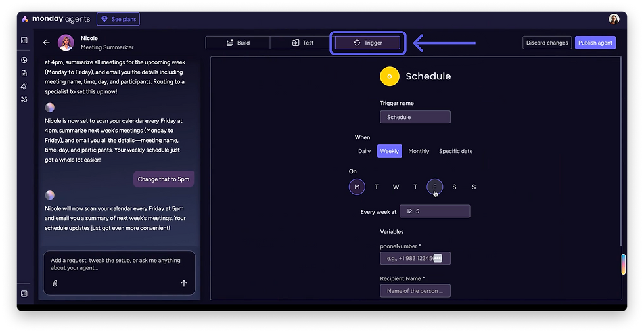644x333 pixels.
Task: Toggle the Thursday day button
Action: (x=415, y=187)
